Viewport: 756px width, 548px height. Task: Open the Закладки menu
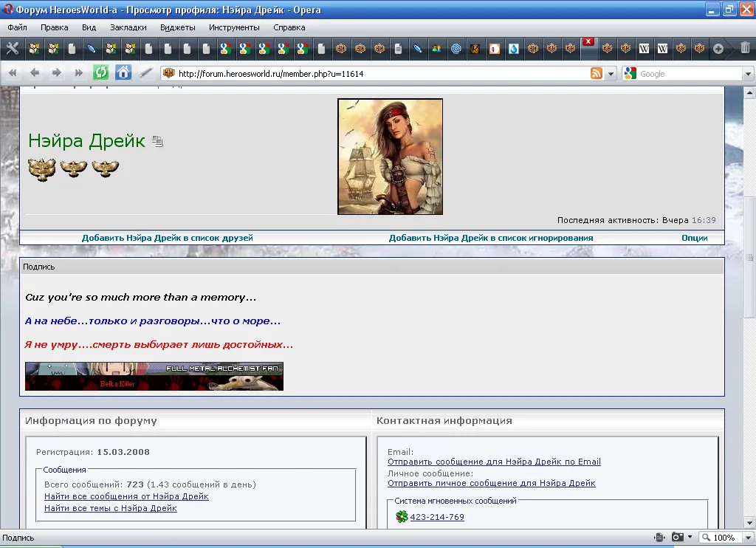(128, 27)
